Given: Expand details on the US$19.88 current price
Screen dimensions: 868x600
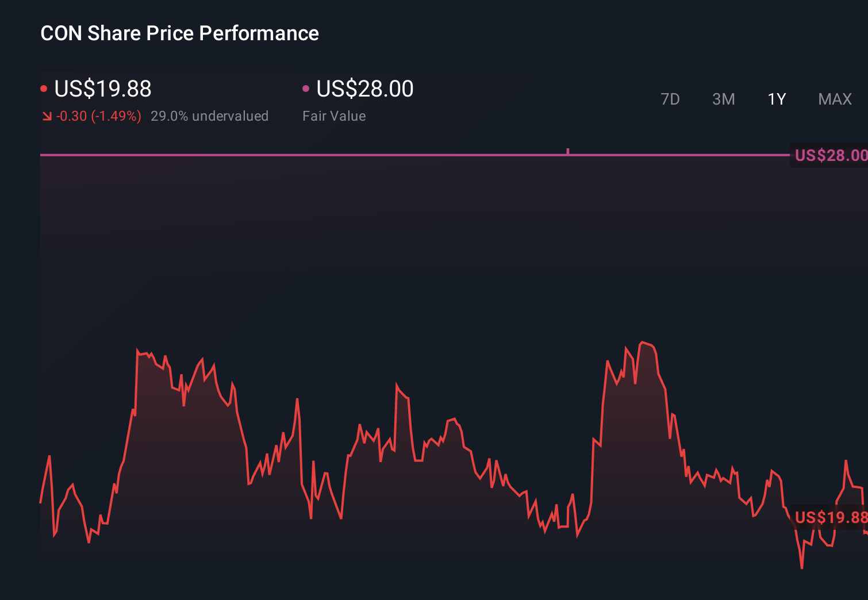Looking at the screenshot, I should pos(102,89).
